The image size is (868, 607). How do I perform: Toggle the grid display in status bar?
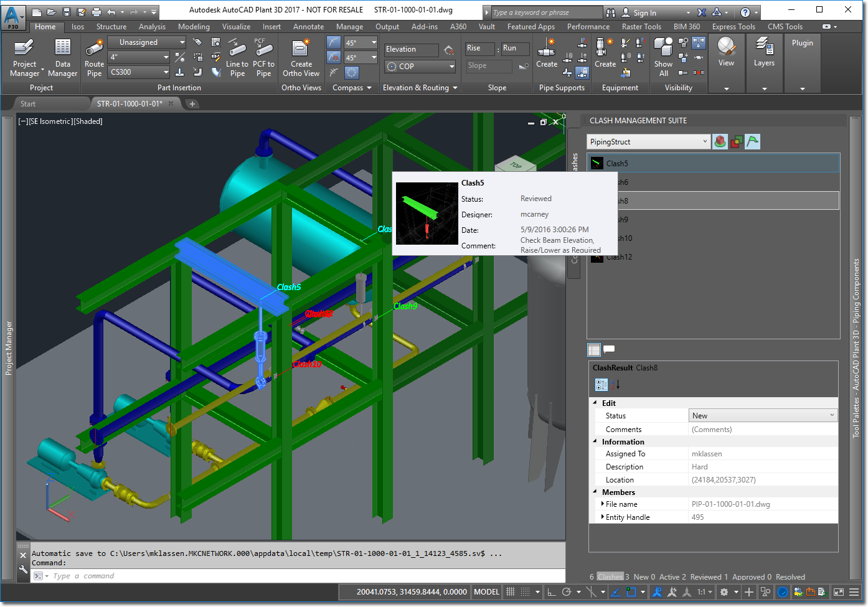[x=511, y=592]
